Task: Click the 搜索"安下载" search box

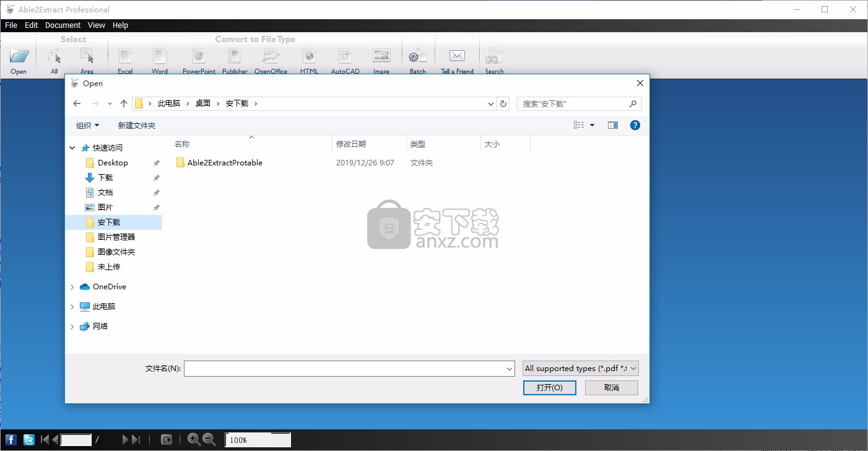Action: tap(579, 104)
